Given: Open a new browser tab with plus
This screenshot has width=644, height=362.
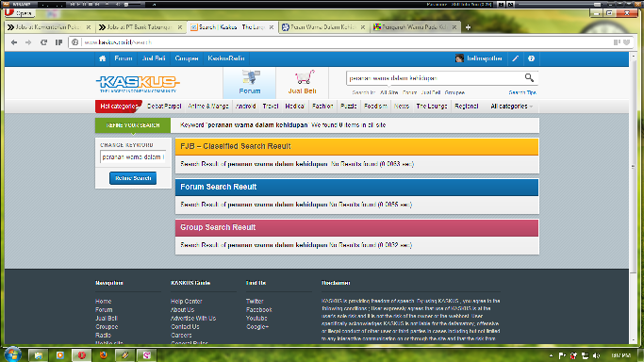Looking at the screenshot, I should [468, 27].
